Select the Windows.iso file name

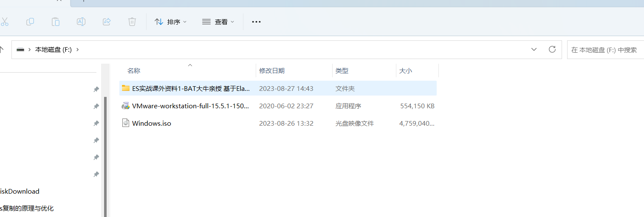coord(152,123)
